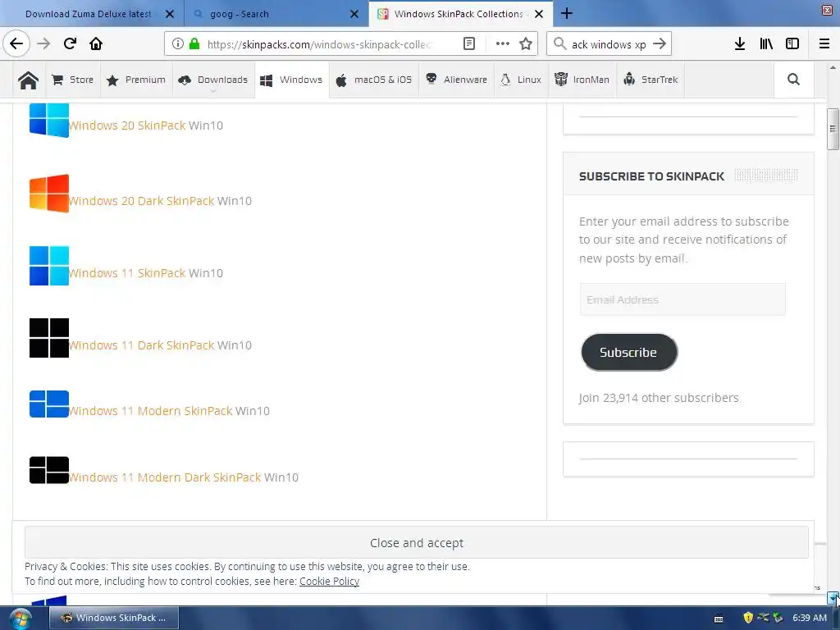This screenshot has width=840, height=630.
Task: Click the blue Windows 11 Modern logo
Action: pos(48,404)
